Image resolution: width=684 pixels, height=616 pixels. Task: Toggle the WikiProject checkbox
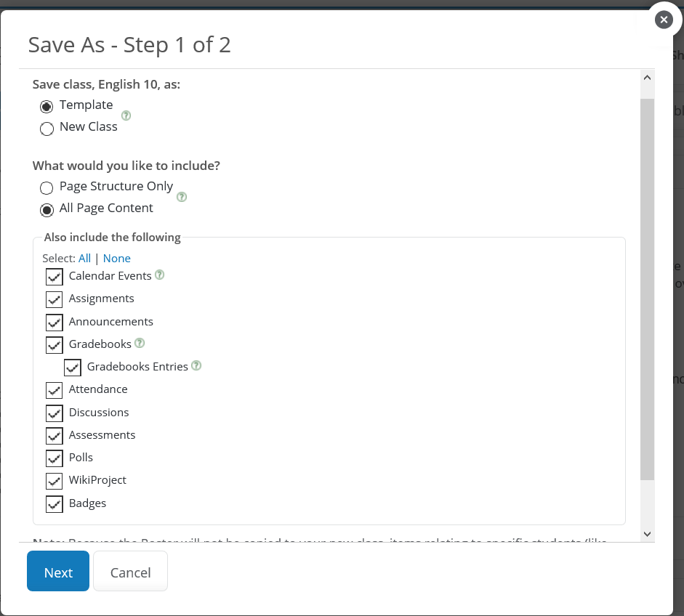click(54, 481)
